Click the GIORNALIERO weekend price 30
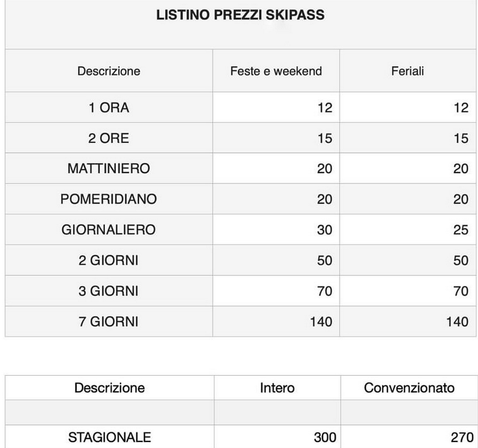 point(324,230)
